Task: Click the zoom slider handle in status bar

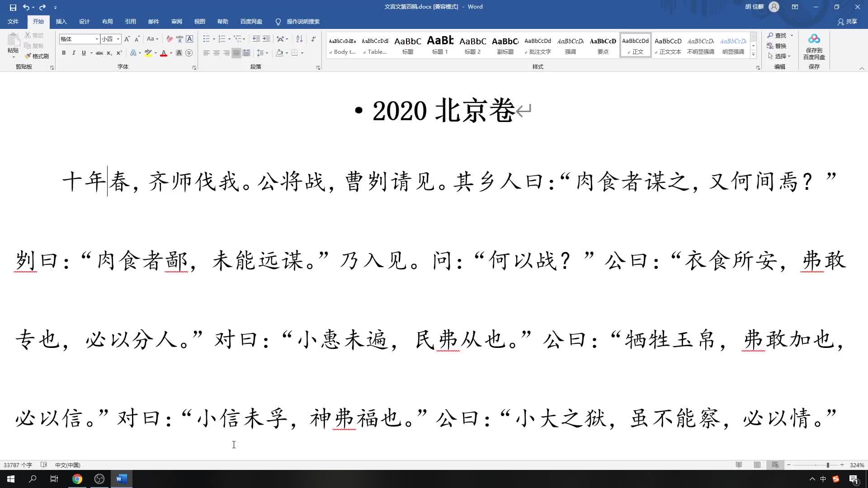Action: point(828,465)
